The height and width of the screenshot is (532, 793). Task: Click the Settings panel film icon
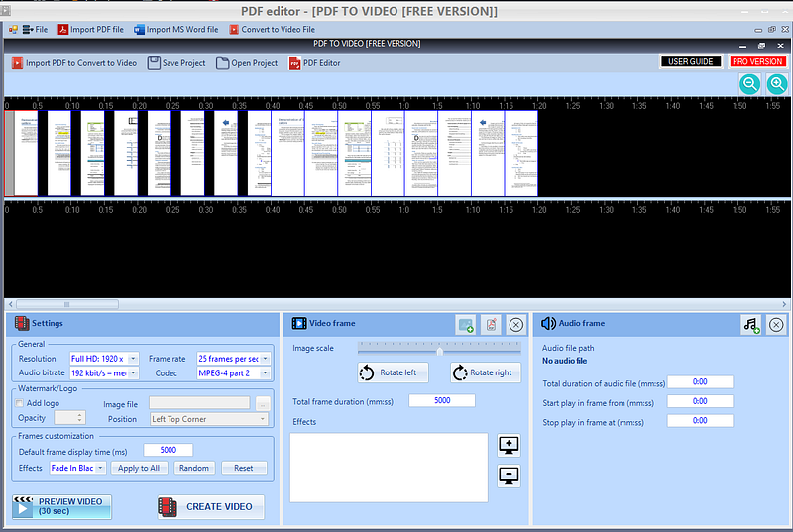click(x=21, y=323)
